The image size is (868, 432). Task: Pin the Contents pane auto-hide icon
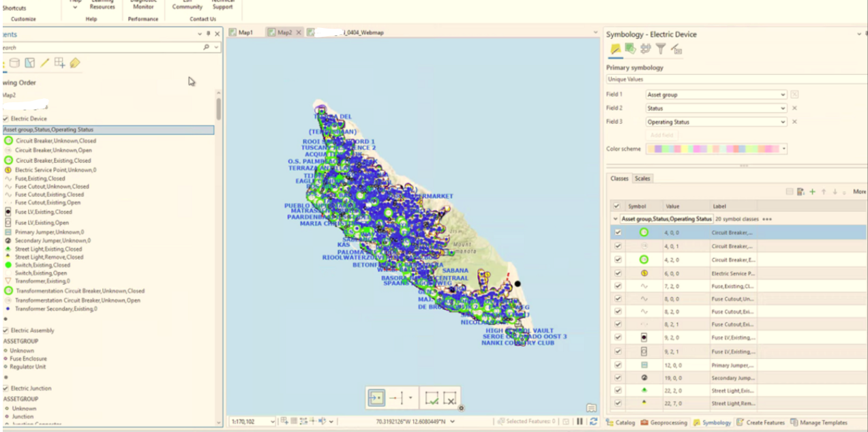pos(209,34)
